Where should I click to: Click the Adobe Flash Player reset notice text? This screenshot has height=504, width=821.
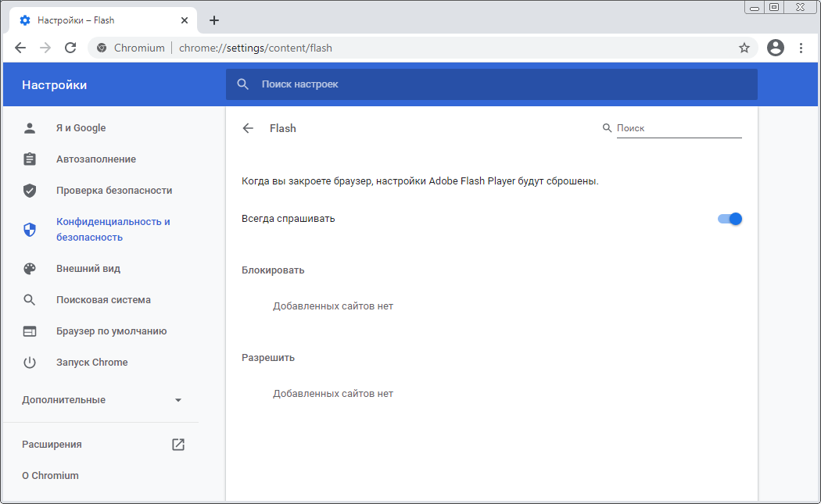pyautogui.click(x=420, y=181)
